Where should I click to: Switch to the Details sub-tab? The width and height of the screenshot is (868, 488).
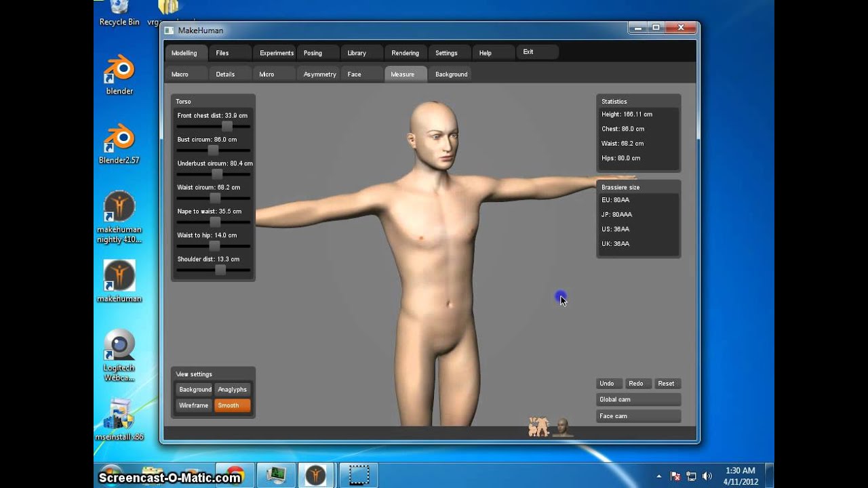click(229, 74)
